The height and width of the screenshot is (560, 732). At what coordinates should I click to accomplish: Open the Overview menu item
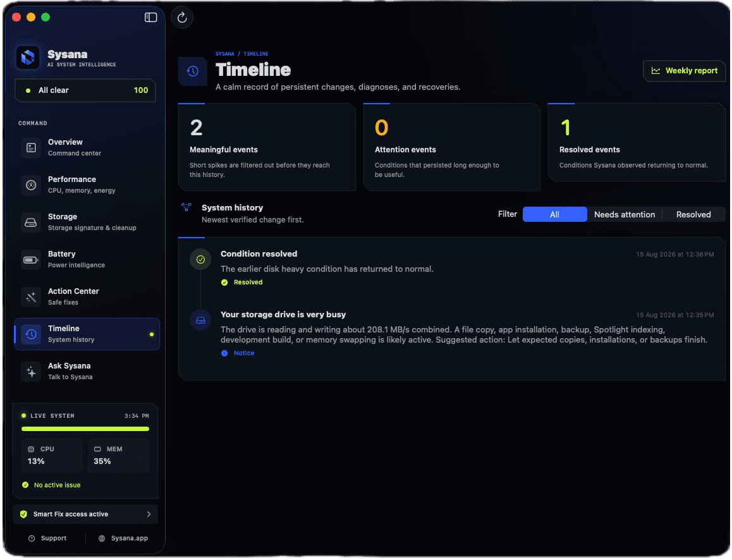[87, 148]
